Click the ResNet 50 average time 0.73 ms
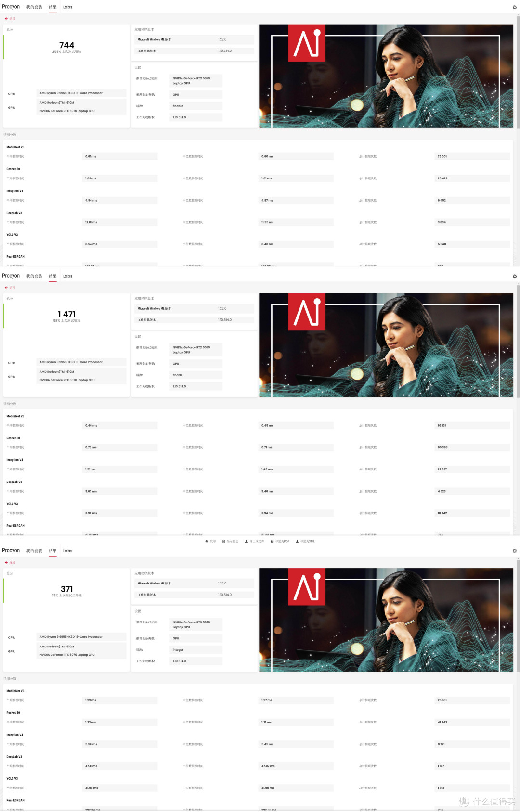 point(120,447)
